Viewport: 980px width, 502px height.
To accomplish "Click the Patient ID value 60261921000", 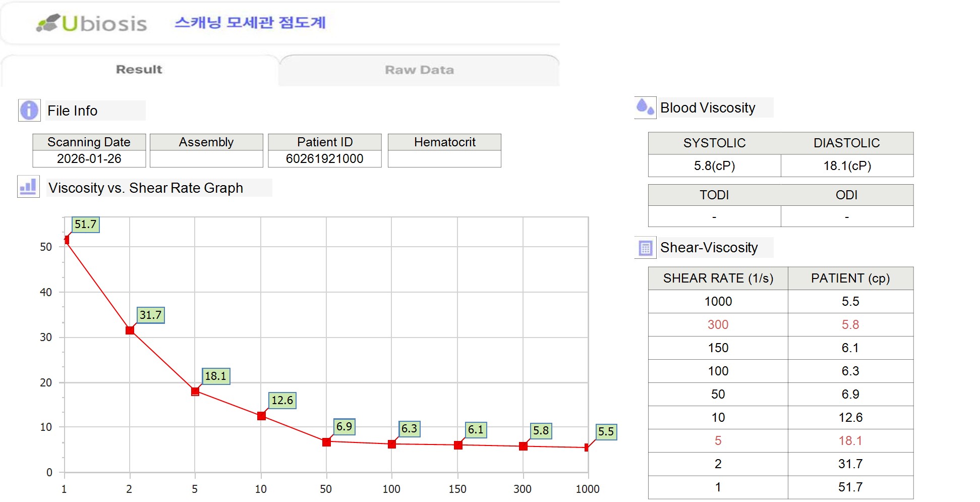I will (x=325, y=159).
